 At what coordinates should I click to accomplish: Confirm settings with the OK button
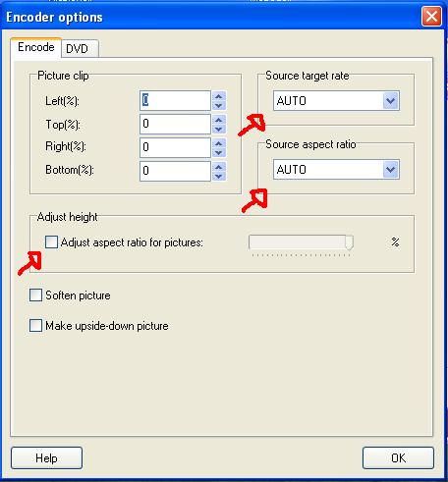pos(398,457)
